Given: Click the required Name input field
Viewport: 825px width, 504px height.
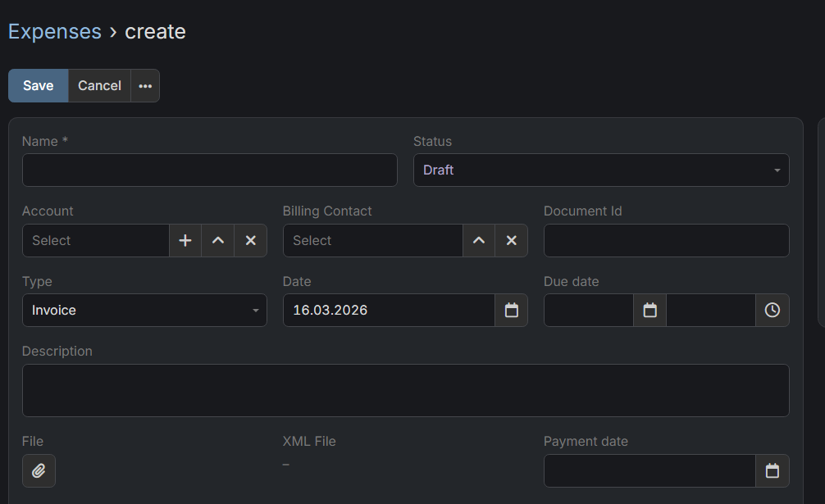Looking at the screenshot, I should [x=209, y=170].
